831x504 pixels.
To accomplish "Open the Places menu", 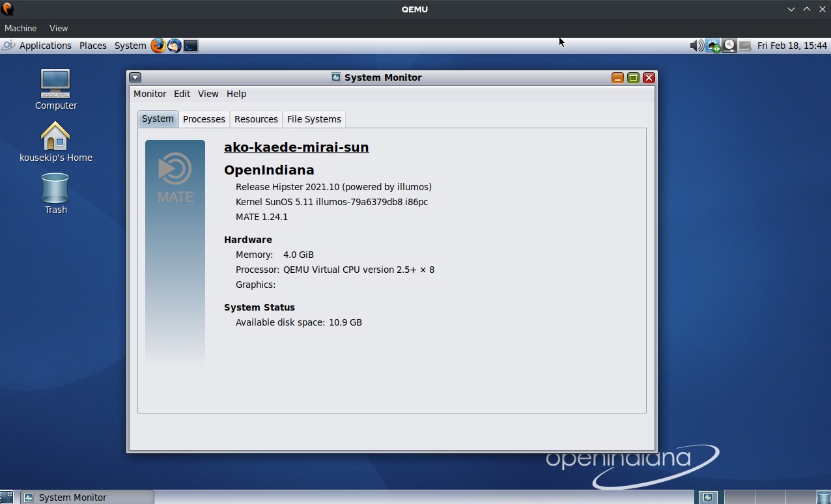I will 93,46.
